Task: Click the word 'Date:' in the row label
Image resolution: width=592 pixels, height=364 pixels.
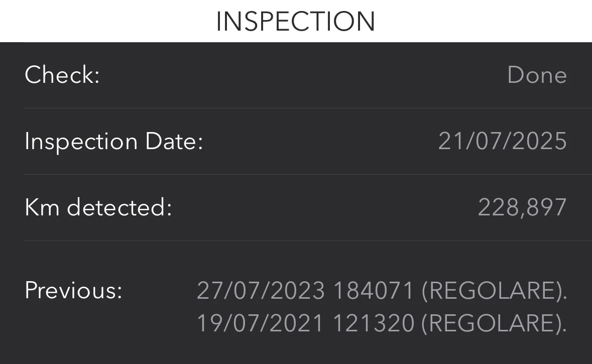Action: pos(174,142)
